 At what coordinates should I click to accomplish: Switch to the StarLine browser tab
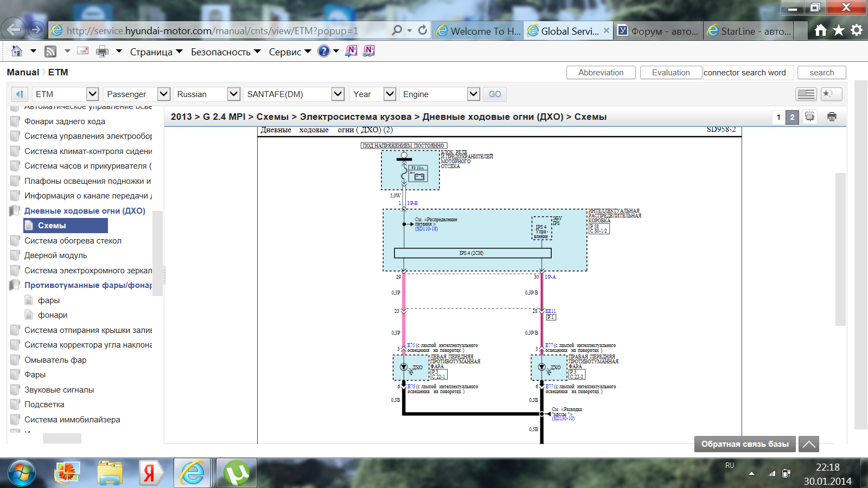tap(749, 31)
